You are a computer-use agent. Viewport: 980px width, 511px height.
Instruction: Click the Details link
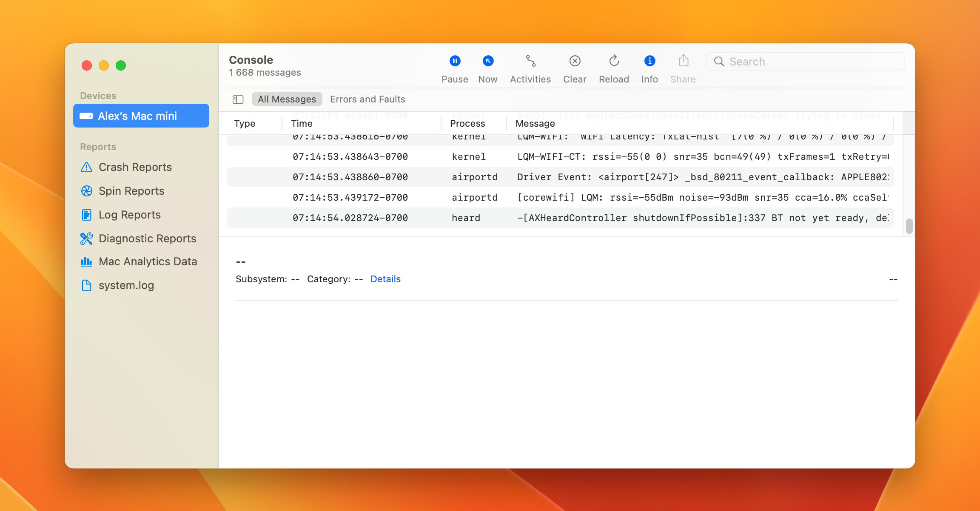(385, 279)
